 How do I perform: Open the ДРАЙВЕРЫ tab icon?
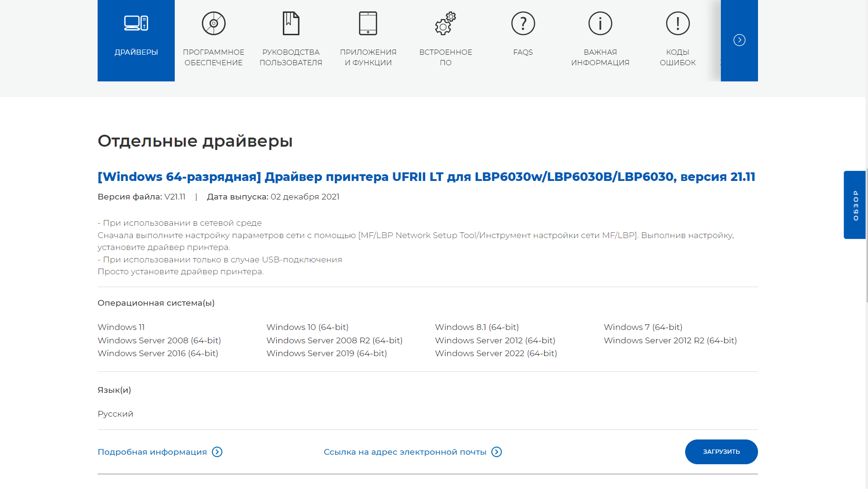pos(136,23)
